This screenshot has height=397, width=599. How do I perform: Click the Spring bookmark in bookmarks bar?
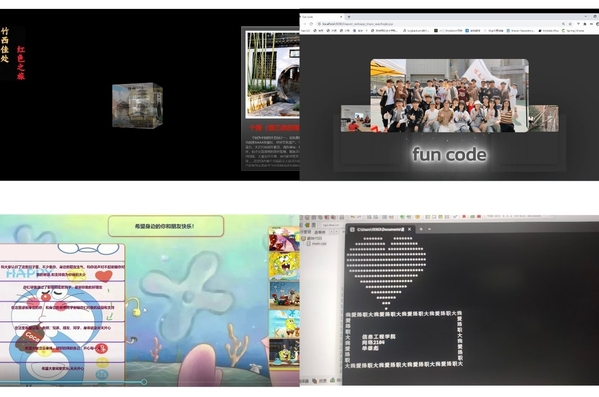[x=574, y=30]
